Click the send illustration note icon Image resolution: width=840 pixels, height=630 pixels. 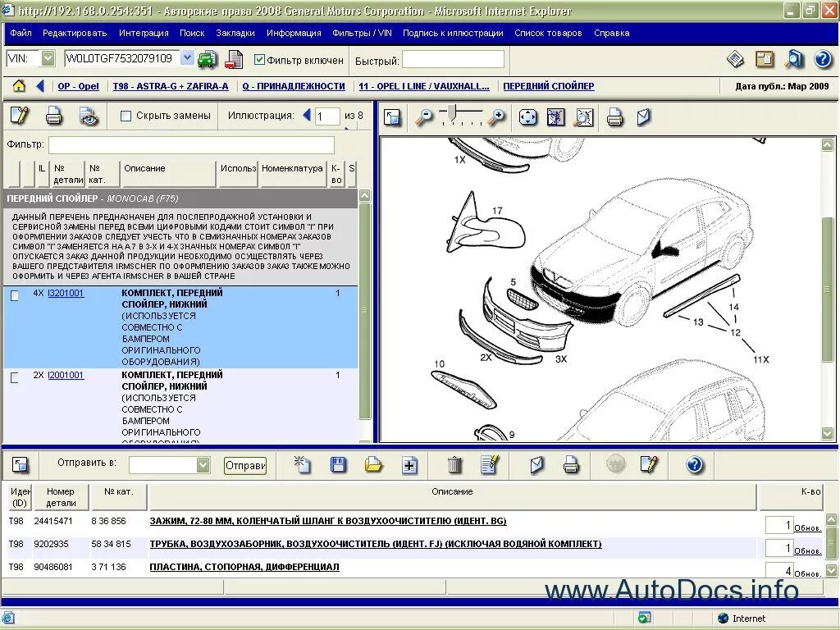point(644,117)
